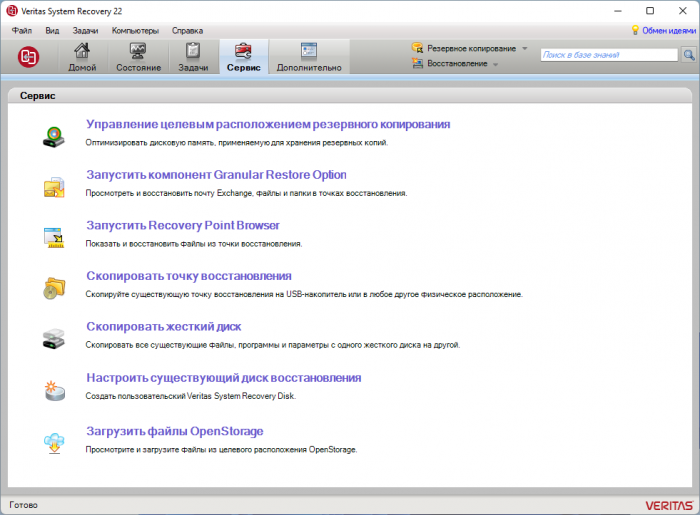
Task: Switch to the Состояние tab
Action: (138, 57)
